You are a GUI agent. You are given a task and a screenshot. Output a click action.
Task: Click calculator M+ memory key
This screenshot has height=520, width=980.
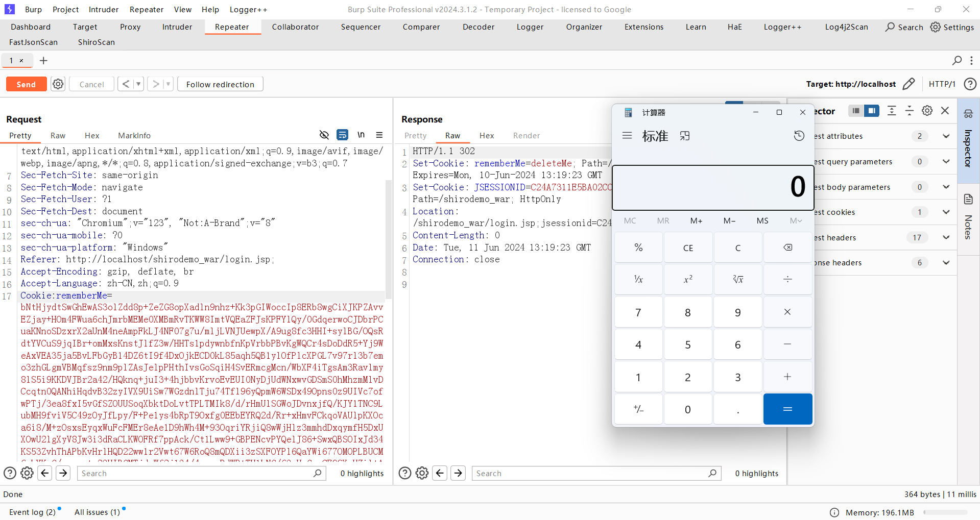696,220
